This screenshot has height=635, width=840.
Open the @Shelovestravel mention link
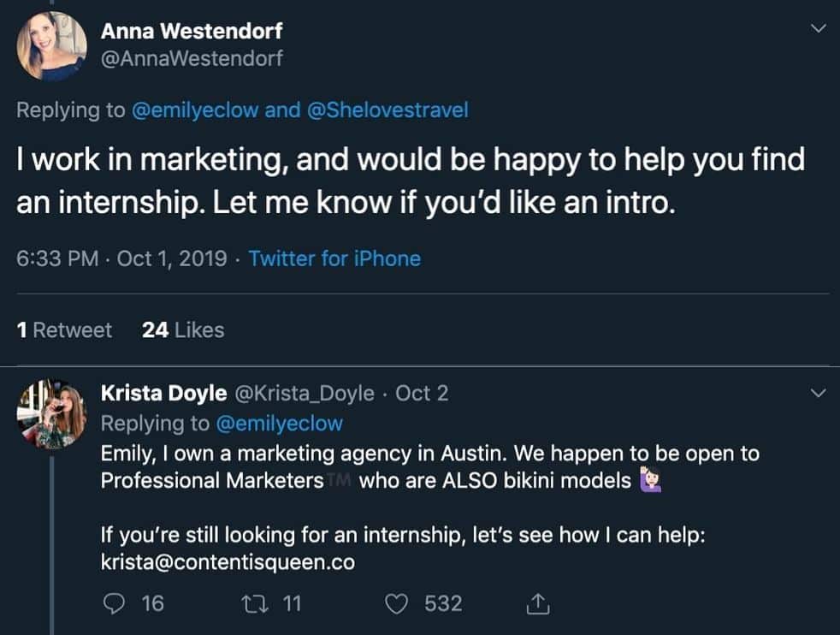click(x=386, y=110)
